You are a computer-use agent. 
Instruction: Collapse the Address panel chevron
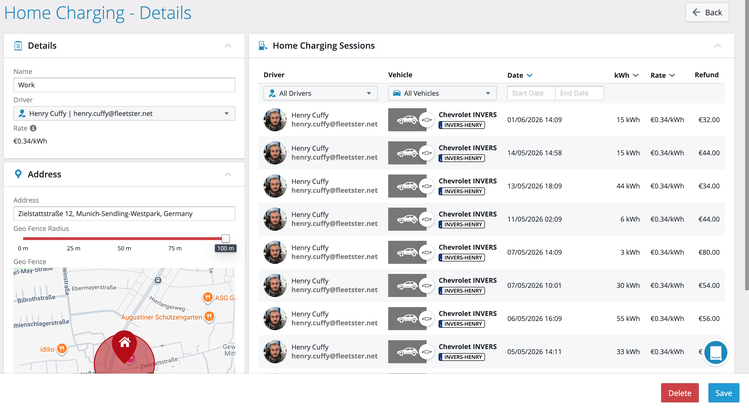(228, 174)
